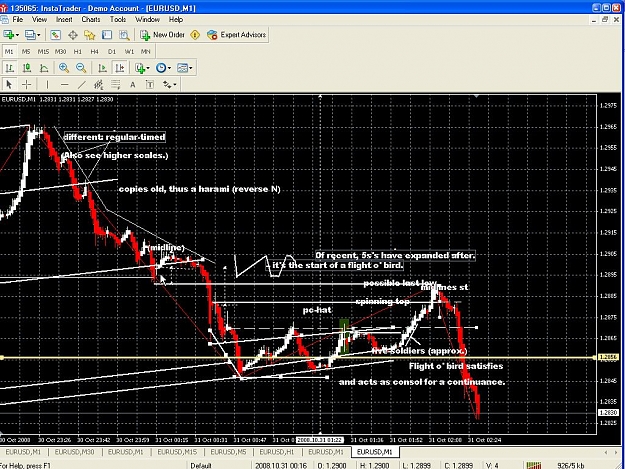625x469 pixels.
Task: Launch MetaEditor via yellow diamond icon
Action: coord(195,35)
